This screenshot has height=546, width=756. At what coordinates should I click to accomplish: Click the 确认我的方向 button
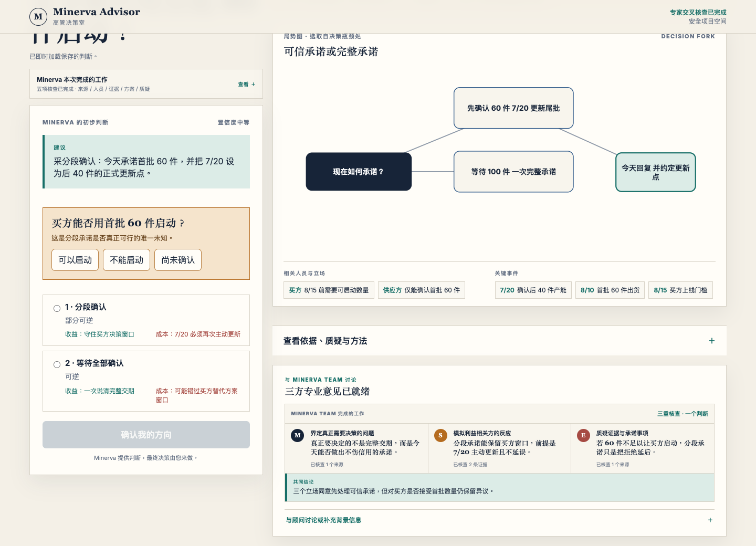coord(146,435)
